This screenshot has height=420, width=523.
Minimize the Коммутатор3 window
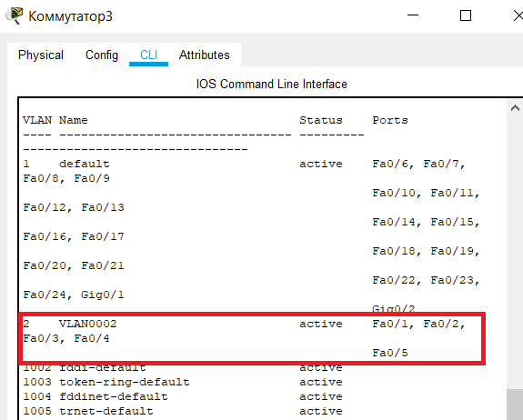[x=413, y=15]
